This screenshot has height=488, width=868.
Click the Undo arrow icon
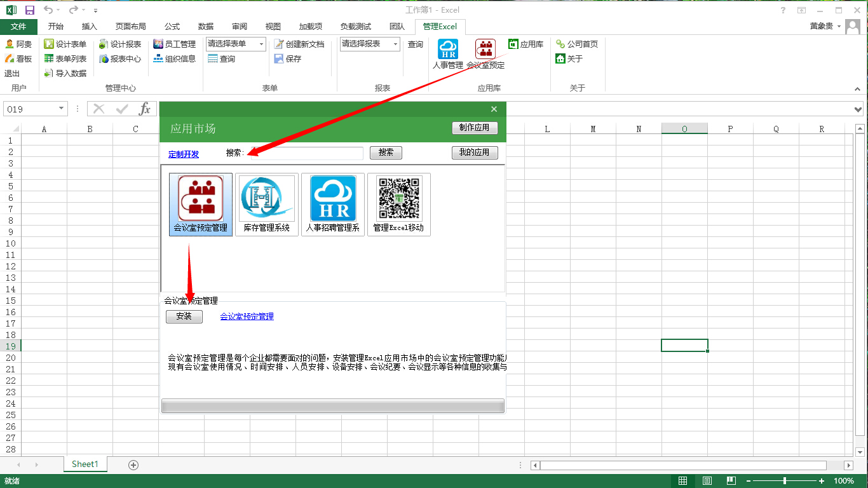pyautogui.click(x=48, y=10)
